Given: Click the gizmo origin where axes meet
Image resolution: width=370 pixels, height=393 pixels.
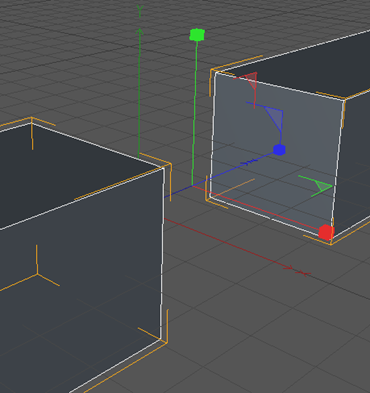Looking at the screenshot, I should [x=192, y=185].
